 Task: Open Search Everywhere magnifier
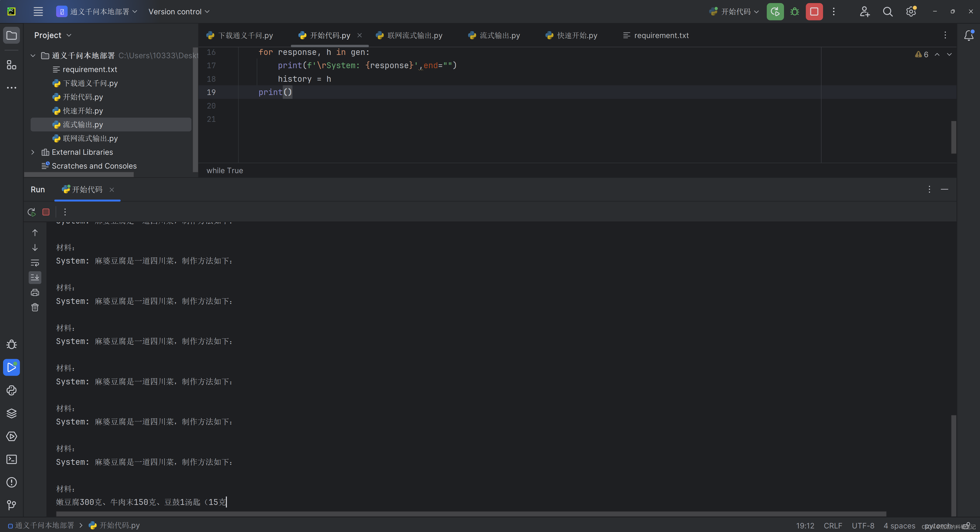[x=888, y=11]
